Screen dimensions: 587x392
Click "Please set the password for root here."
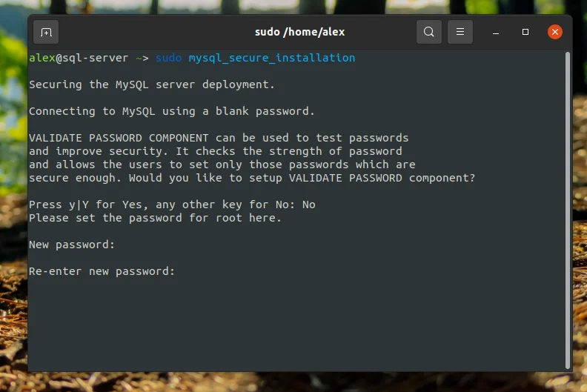coord(155,218)
